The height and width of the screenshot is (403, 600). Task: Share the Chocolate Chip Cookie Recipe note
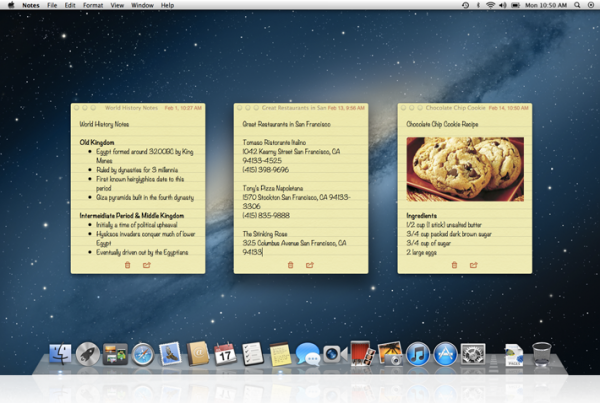(x=473, y=265)
